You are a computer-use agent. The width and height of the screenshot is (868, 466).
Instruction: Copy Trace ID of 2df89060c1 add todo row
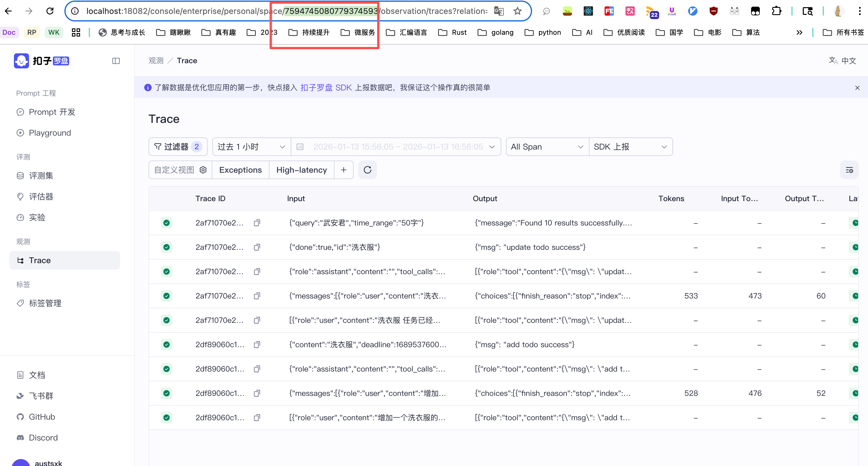(x=257, y=345)
